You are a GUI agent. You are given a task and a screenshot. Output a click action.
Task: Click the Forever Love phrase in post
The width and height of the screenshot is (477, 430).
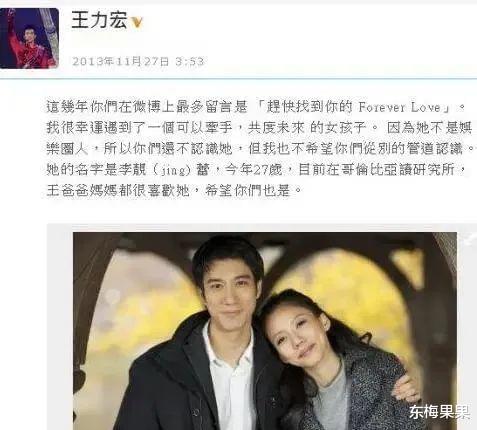pos(400,107)
